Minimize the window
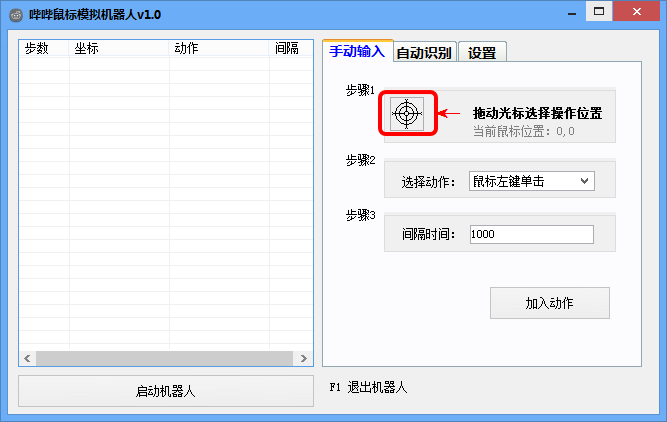Screen dimensions: 667x422 [572, 13]
